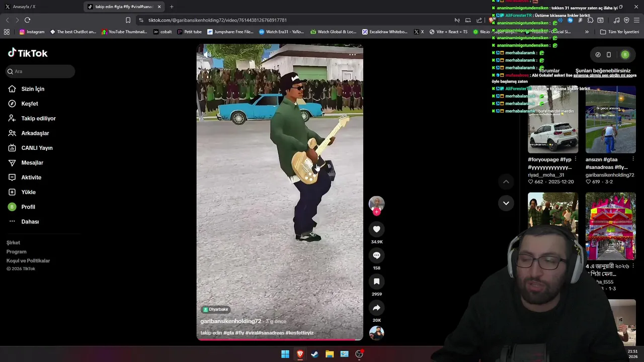
Task: Open Windows Start menu
Action: pyautogui.click(x=285, y=354)
